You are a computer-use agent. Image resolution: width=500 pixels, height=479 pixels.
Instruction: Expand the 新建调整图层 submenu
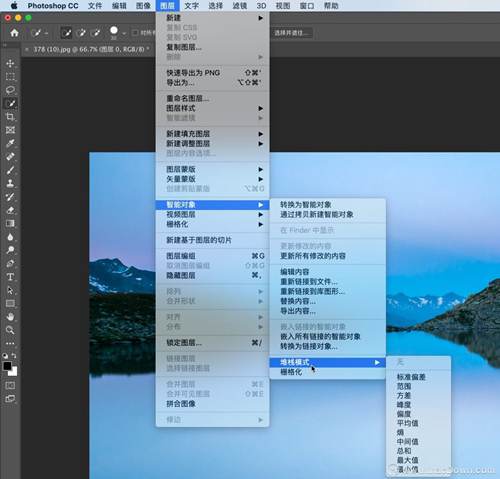pyautogui.click(x=212, y=144)
